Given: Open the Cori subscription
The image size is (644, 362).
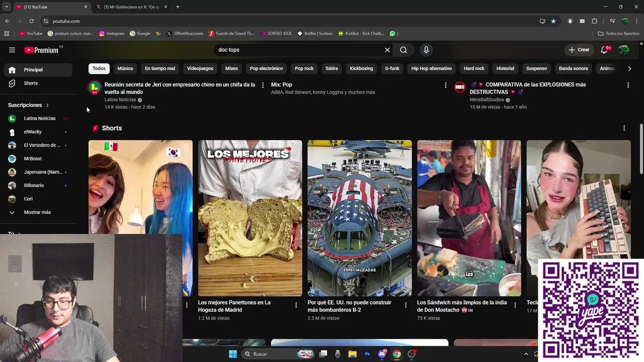Looking at the screenshot, I should 39,199.
